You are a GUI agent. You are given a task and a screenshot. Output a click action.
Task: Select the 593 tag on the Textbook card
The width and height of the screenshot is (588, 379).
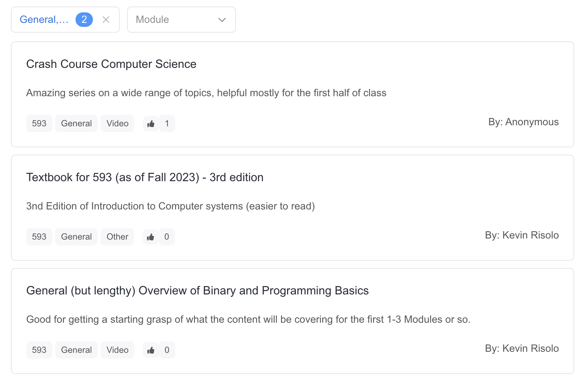[x=39, y=237]
